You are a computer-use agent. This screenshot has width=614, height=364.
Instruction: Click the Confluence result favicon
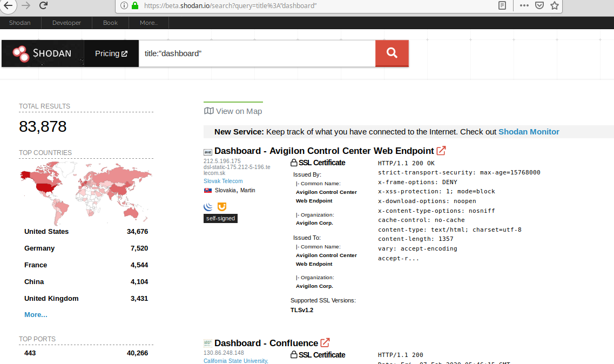click(208, 343)
